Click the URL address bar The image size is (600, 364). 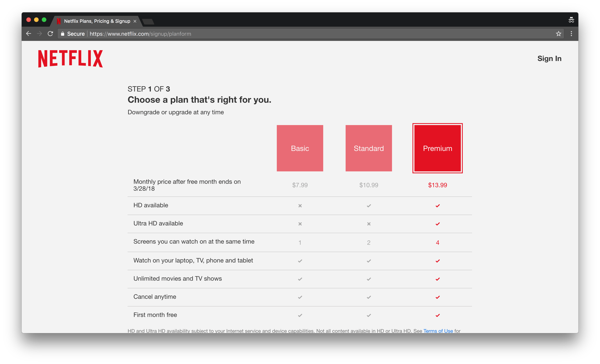pos(281,34)
